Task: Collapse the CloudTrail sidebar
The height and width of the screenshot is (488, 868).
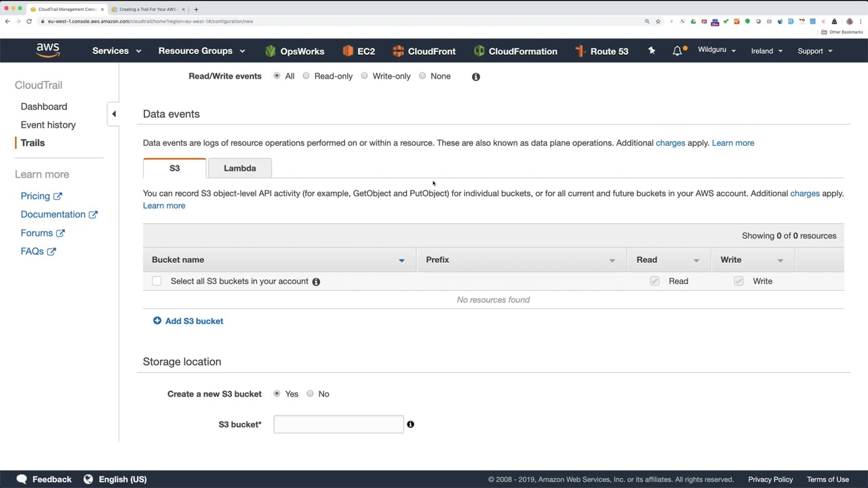Action: point(114,114)
